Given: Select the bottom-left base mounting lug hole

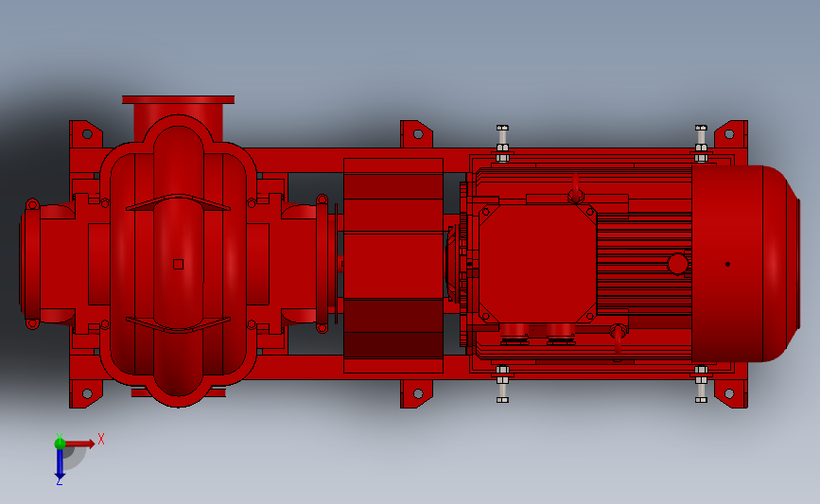Looking at the screenshot, I should tap(87, 393).
